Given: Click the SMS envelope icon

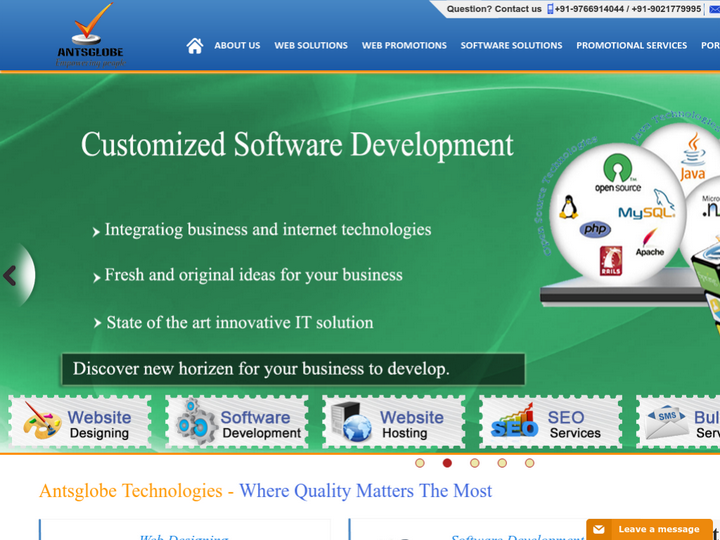Looking at the screenshot, I should 666,422.
